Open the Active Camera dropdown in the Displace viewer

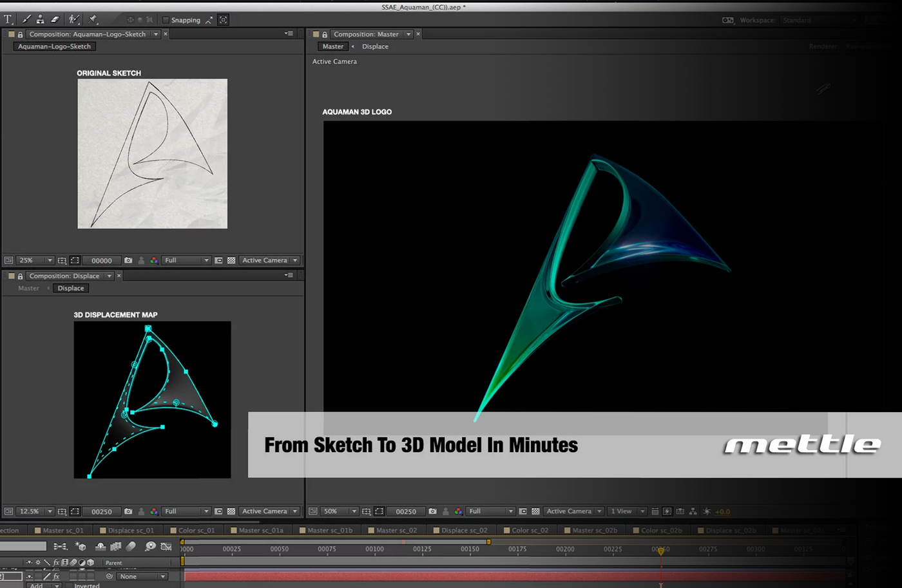click(x=269, y=511)
